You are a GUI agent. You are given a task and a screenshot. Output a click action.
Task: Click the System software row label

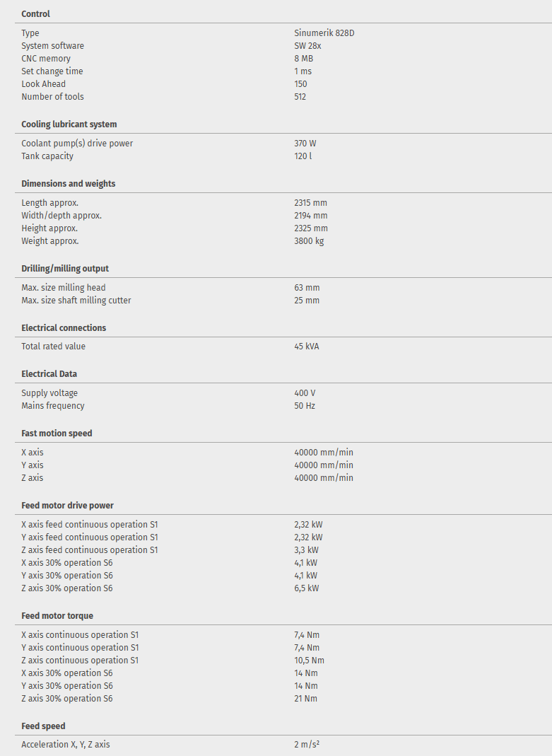pyautogui.click(x=52, y=46)
